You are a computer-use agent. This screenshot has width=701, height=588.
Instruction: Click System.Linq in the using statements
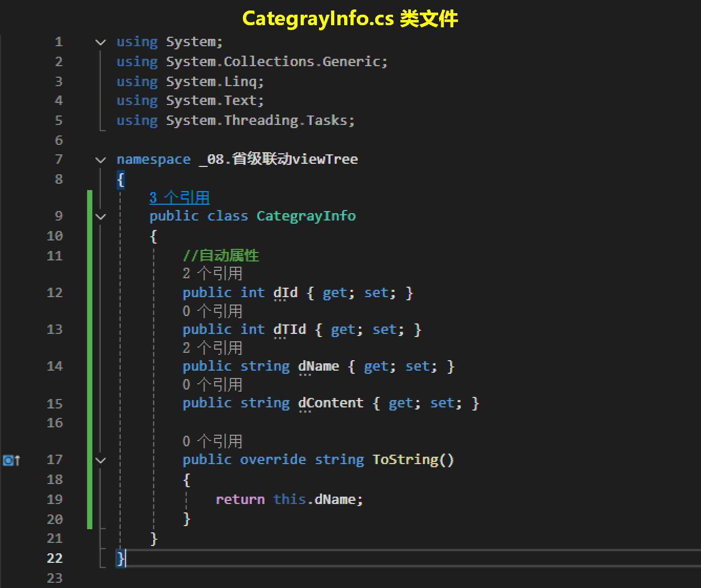(x=214, y=82)
